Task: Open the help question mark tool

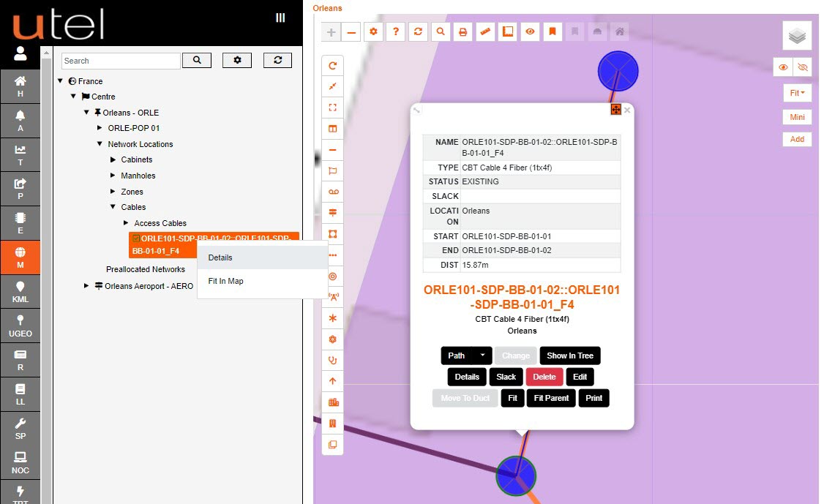Action: pyautogui.click(x=396, y=32)
